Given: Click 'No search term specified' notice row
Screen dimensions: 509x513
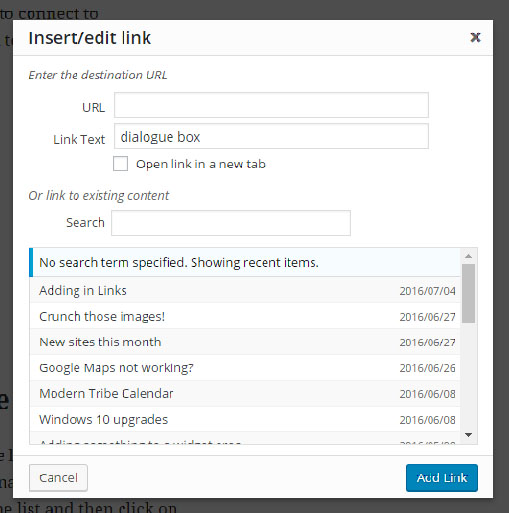Looking at the screenshot, I should coord(245,262).
